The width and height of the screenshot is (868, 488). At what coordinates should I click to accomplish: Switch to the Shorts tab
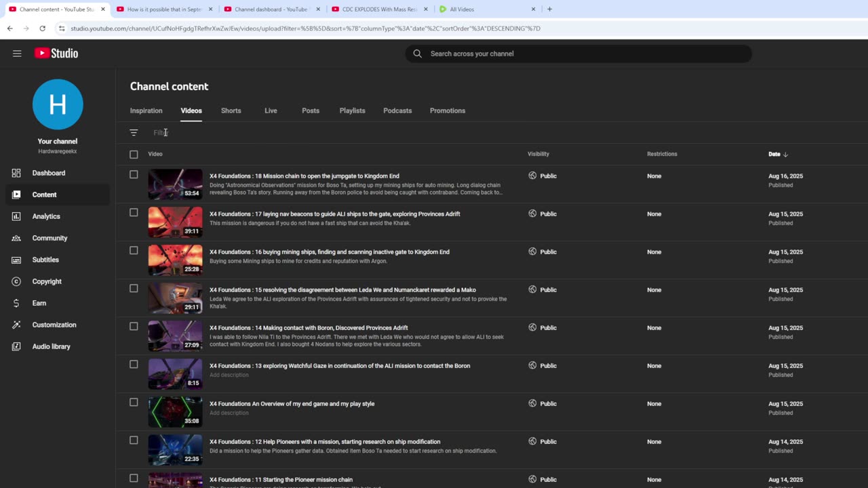click(x=231, y=110)
